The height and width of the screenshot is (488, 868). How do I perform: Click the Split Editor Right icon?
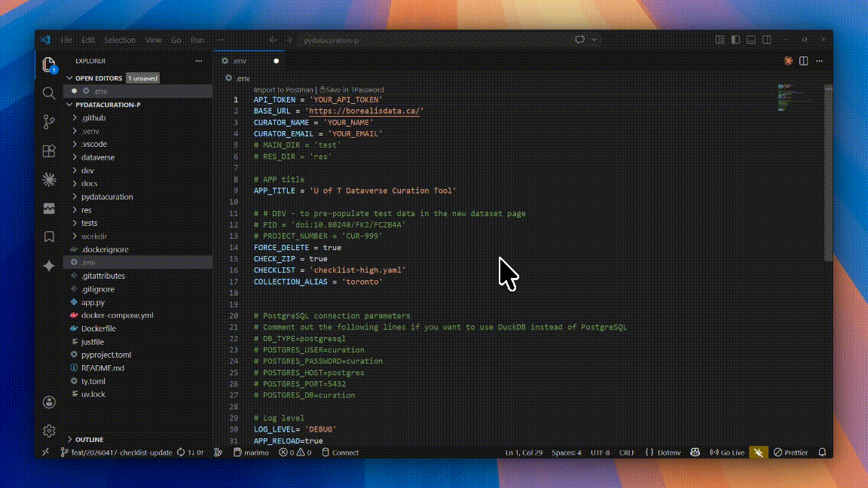point(804,61)
